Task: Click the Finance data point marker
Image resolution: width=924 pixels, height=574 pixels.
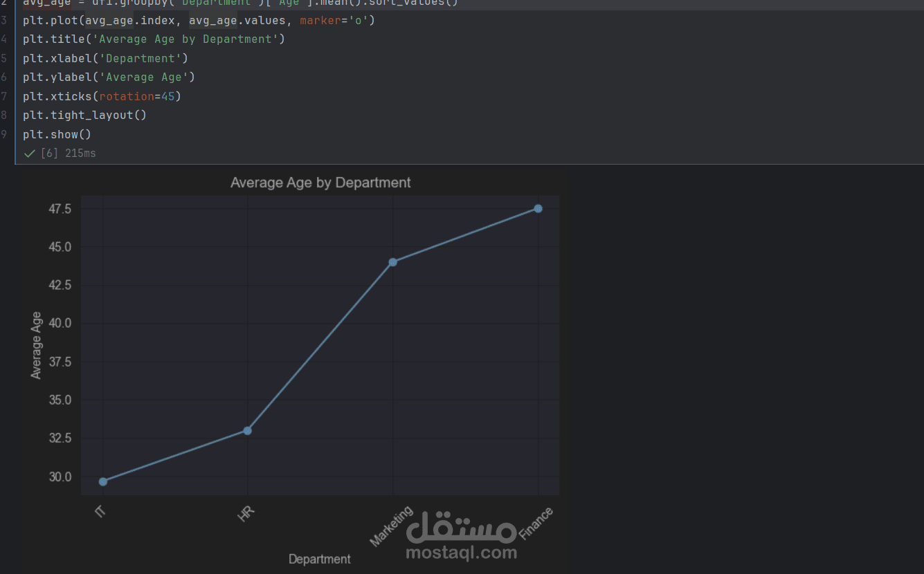Action: [538, 209]
